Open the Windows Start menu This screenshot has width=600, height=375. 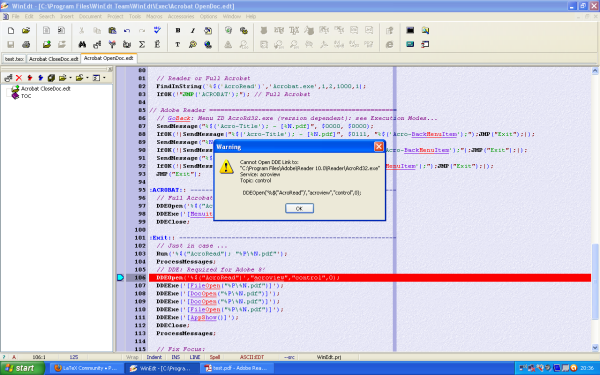22,368
